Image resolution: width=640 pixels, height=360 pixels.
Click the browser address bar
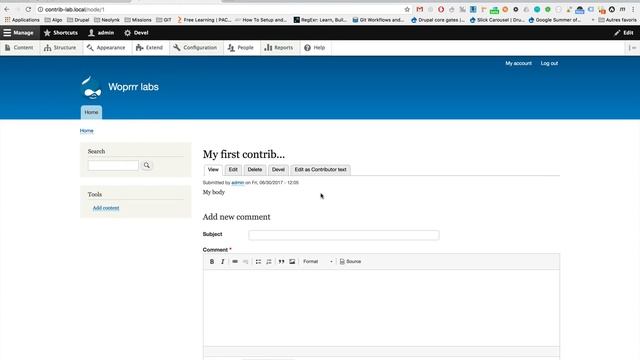[x=220, y=9]
